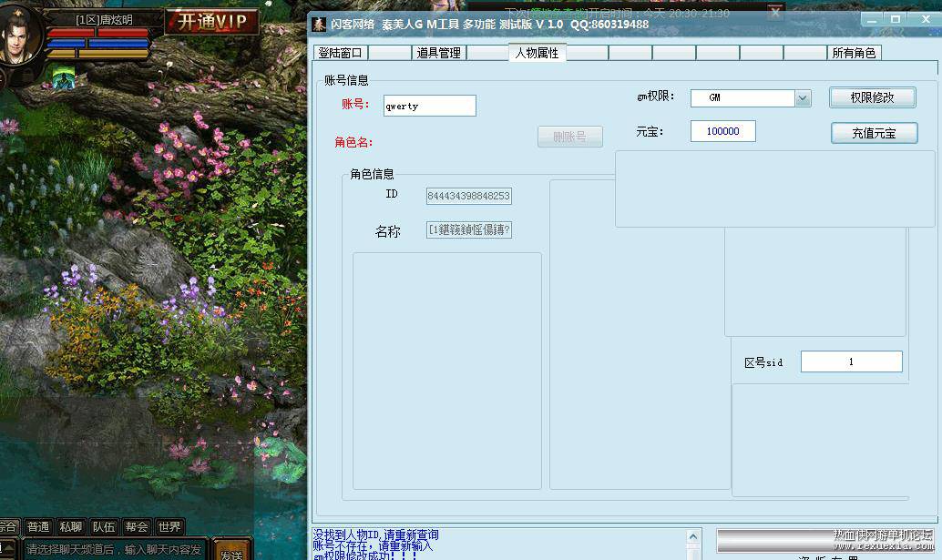This screenshot has width=942, height=560.
Task: Click the GM tool title bar icon
Action: coord(320,24)
